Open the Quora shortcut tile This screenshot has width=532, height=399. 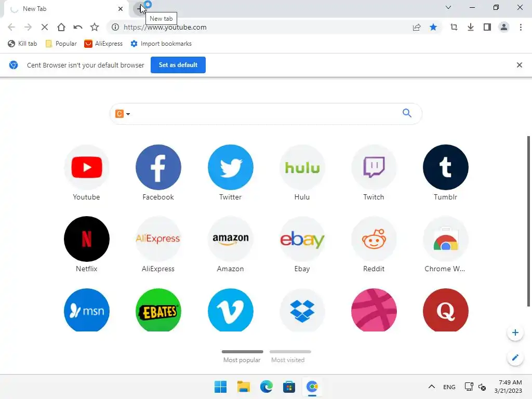point(445,310)
